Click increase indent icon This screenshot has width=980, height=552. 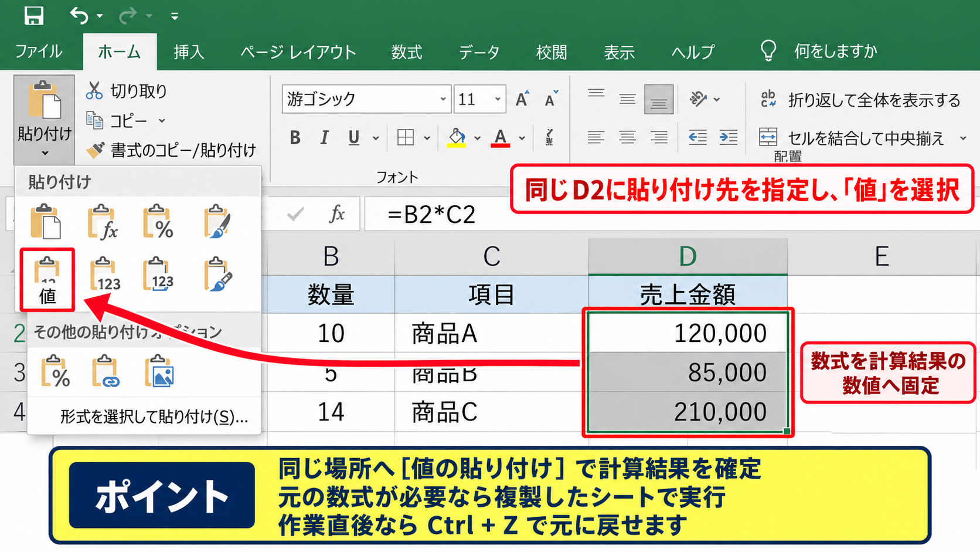tap(729, 137)
